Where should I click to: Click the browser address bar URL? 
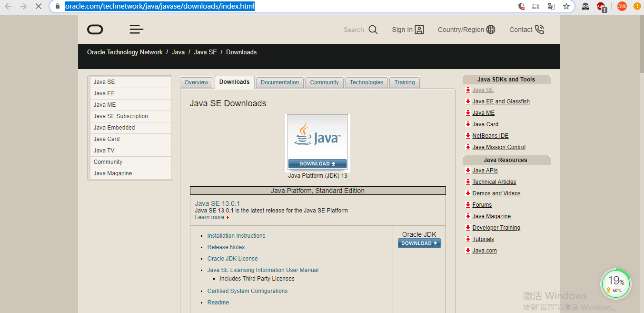click(160, 7)
